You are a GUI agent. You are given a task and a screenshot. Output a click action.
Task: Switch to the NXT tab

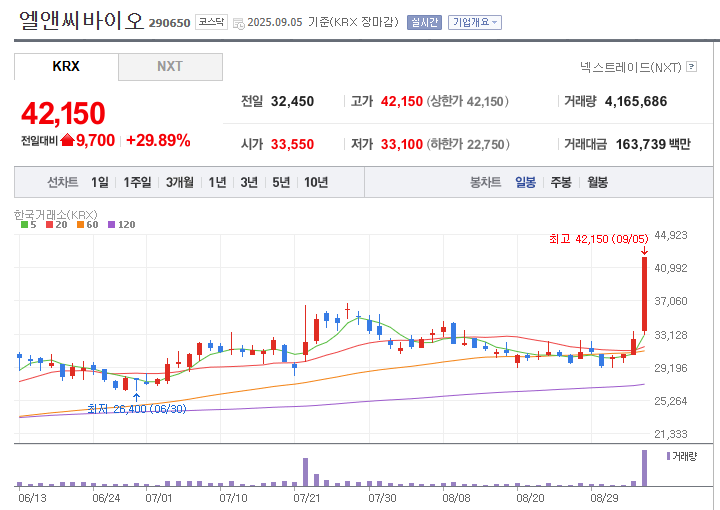[170, 67]
